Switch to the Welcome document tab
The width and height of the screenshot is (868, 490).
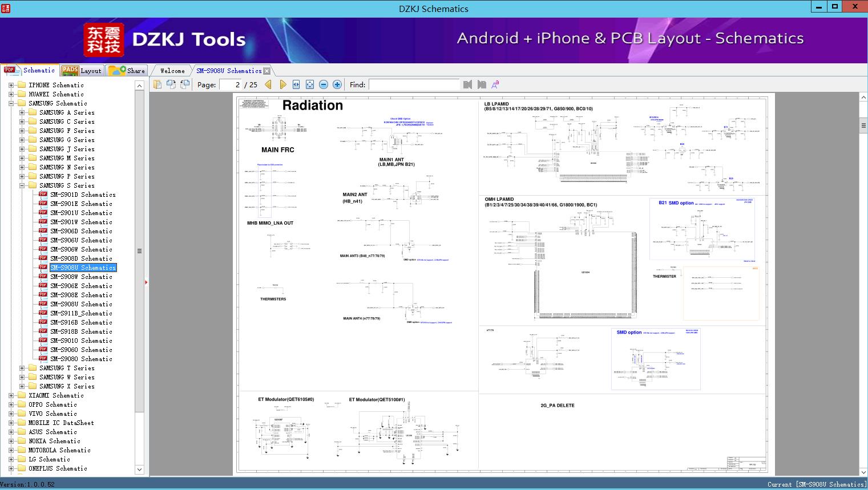click(172, 71)
